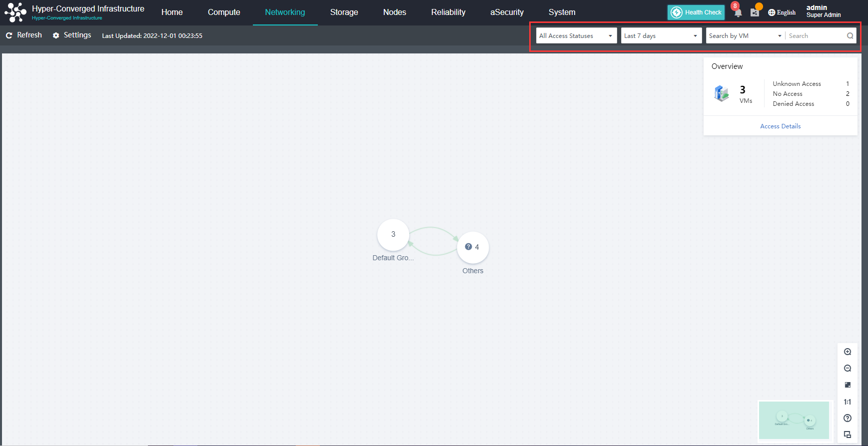868x446 pixels.
Task: Click the search magnifier icon
Action: 850,36
